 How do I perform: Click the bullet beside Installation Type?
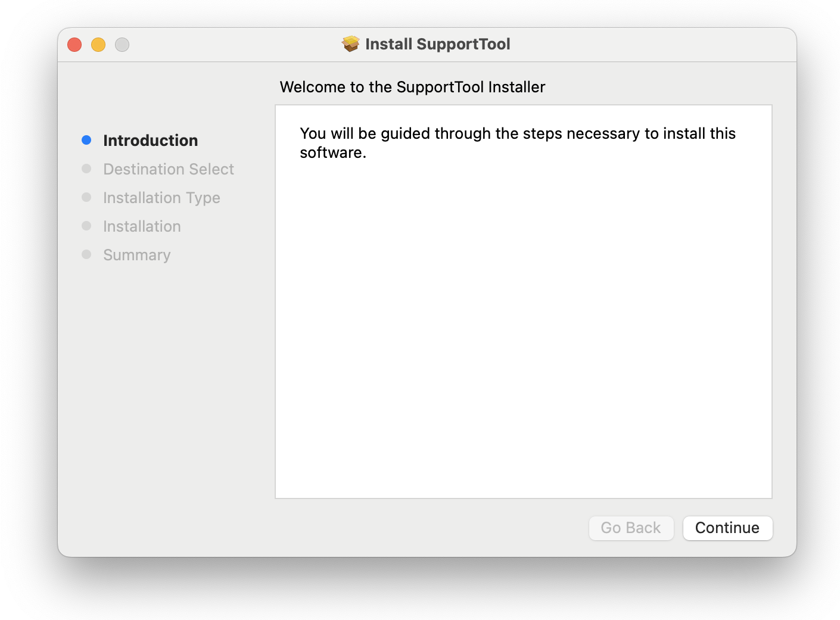point(86,197)
